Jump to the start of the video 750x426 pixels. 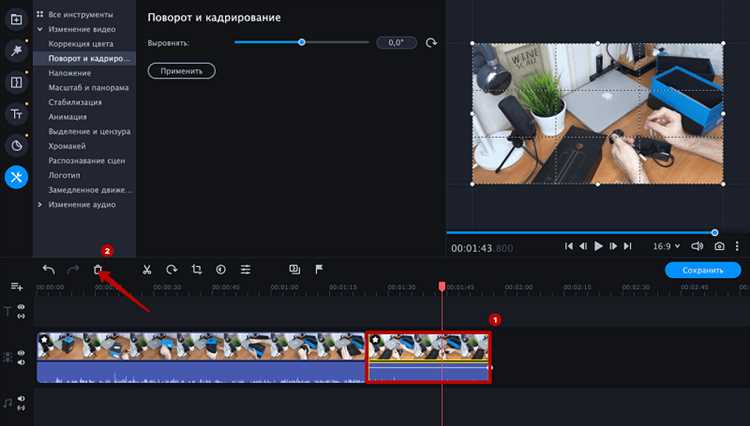coord(569,246)
